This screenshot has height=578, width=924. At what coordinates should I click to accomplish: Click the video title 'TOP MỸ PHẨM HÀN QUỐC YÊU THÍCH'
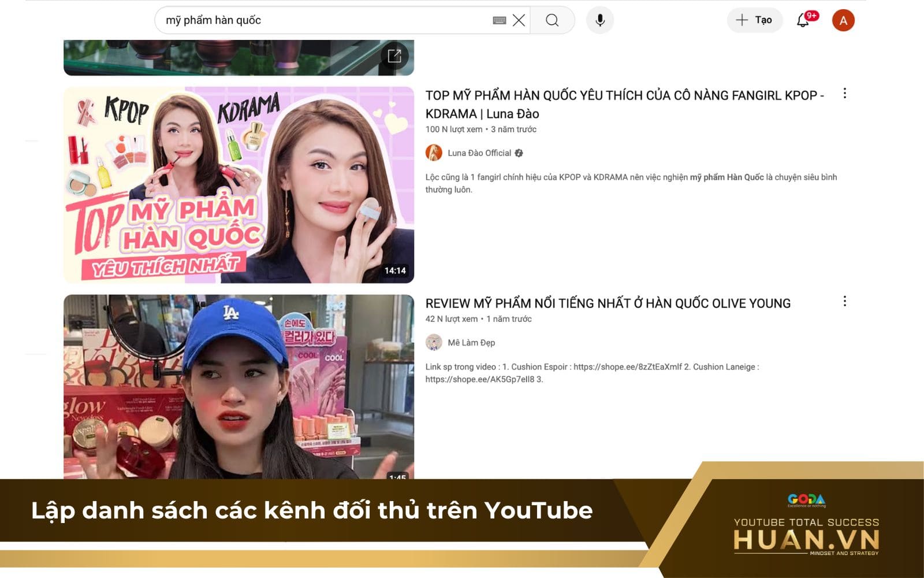pos(625,105)
